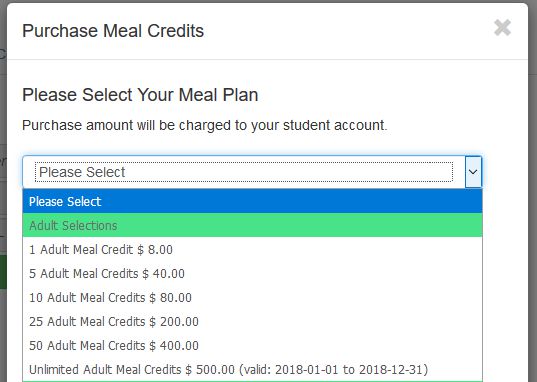Pick 10 Adult Meal Credits $ 80.00

pos(252,297)
